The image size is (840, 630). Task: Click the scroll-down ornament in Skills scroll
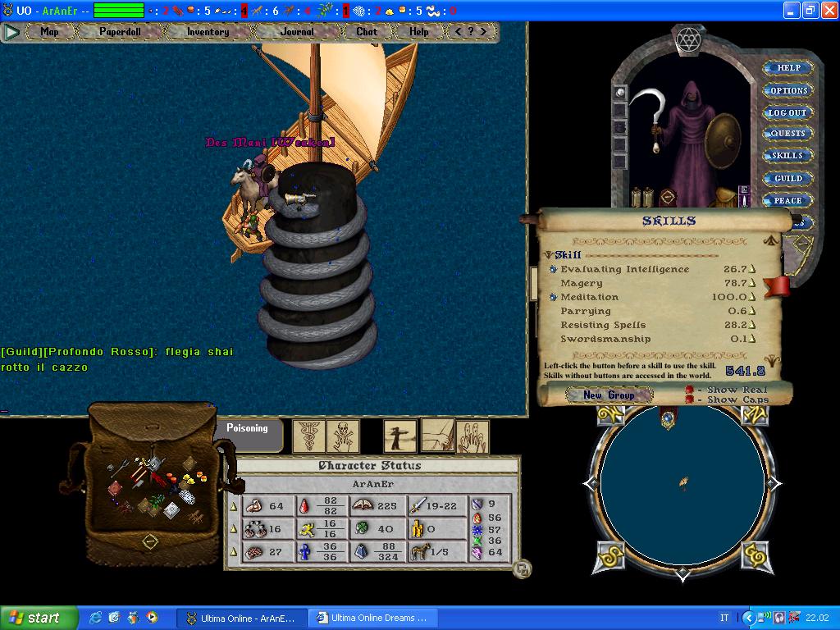click(x=773, y=360)
